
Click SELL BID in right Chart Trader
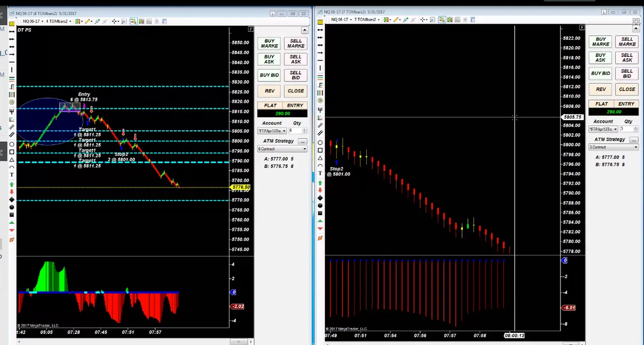[627, 73]
